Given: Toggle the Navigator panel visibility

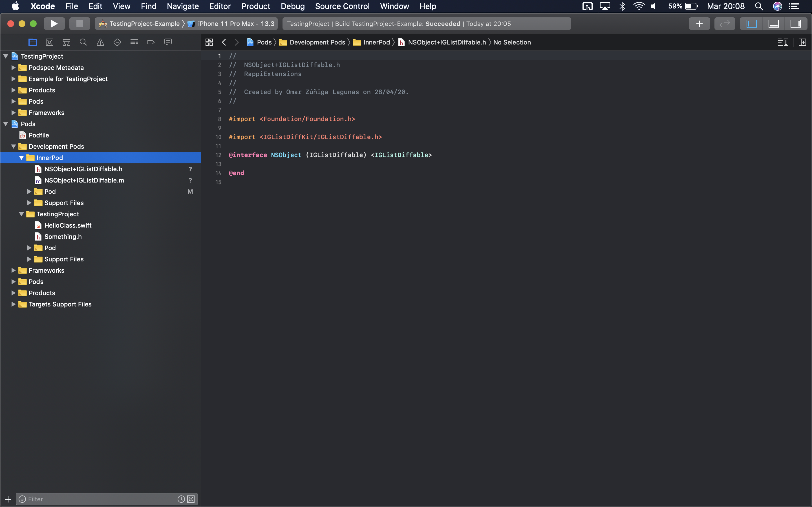Looking at the screenshot, I should [x=751, y=23].
